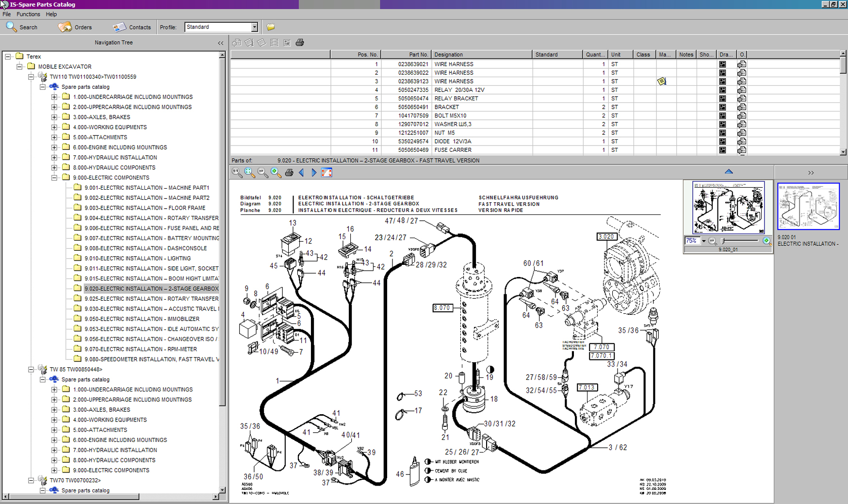Zoom out the diagram using toolbar magnifier

(262, 172)
